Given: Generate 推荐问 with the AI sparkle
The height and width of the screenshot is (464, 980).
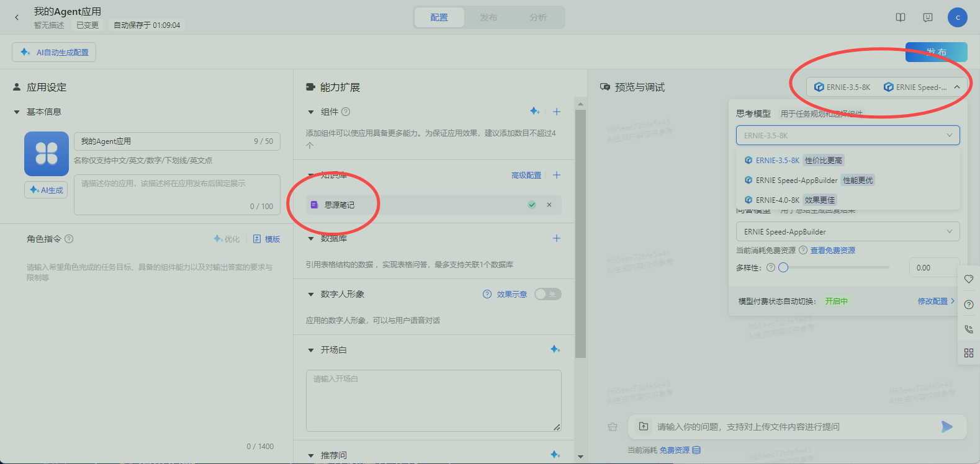Looking at the screenshot, I should point(555,455).
